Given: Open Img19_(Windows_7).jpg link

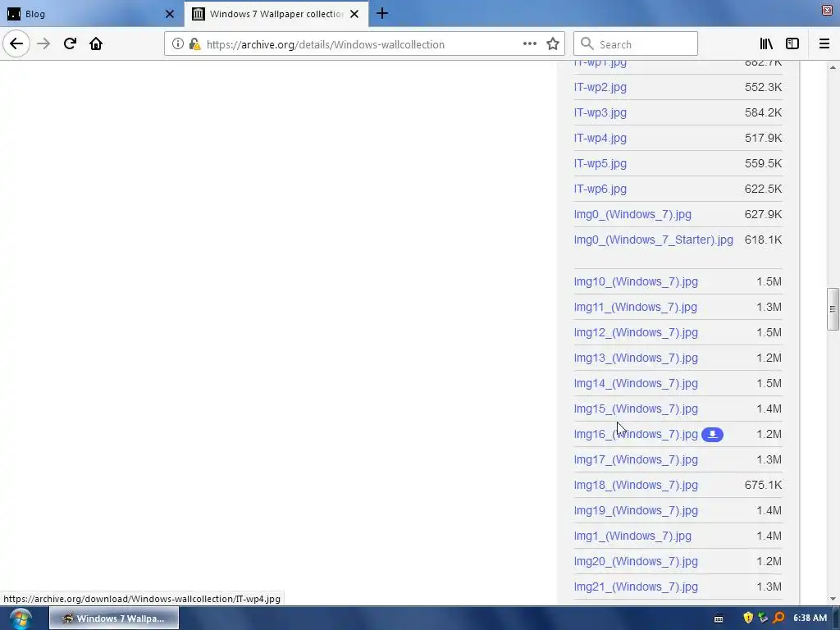Looking at the screenshot, I should tap(636, 510).
